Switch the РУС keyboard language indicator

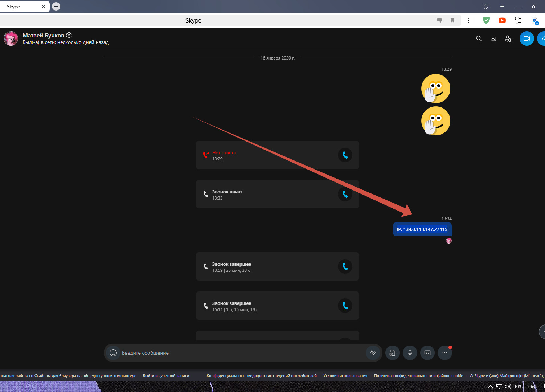point(519,387)
